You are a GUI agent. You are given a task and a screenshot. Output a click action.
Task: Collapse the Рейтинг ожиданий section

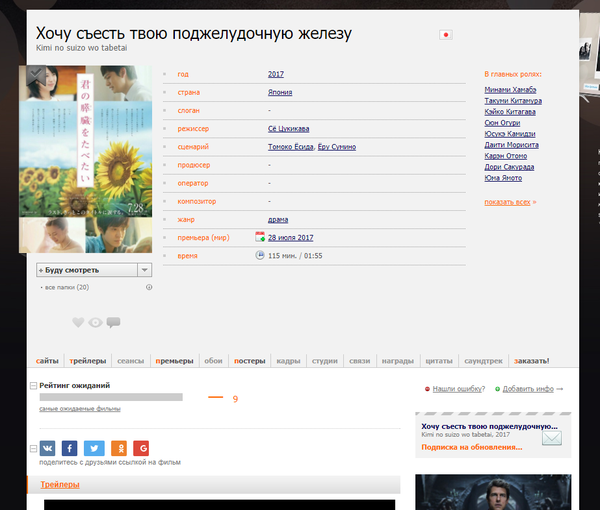click(33, 385)
